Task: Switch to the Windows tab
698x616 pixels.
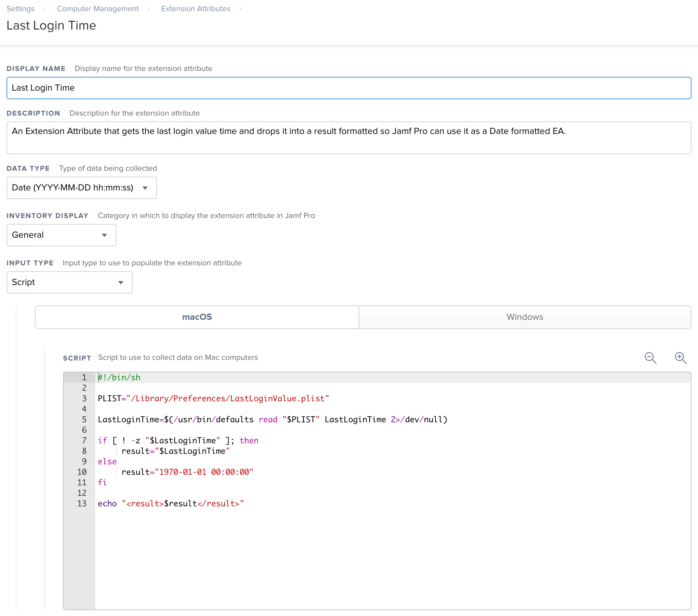Action: tap(525, 317)
